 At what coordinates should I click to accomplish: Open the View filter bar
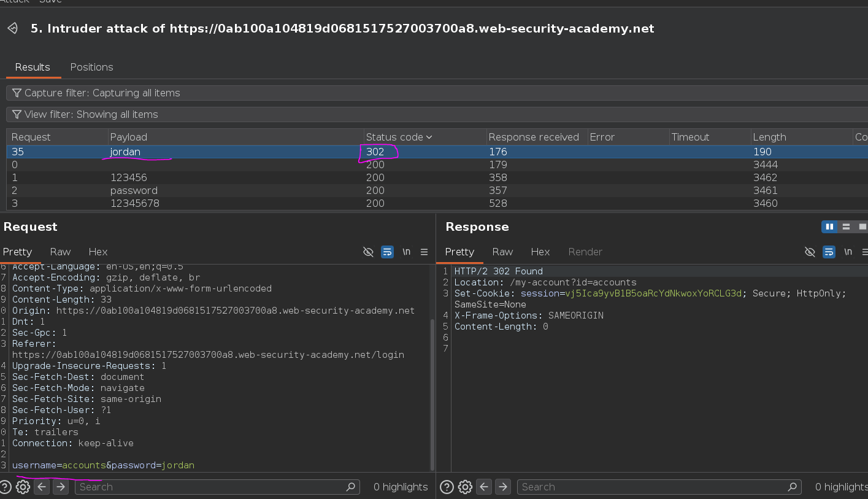pyautogui.click(x=437, y=114)
